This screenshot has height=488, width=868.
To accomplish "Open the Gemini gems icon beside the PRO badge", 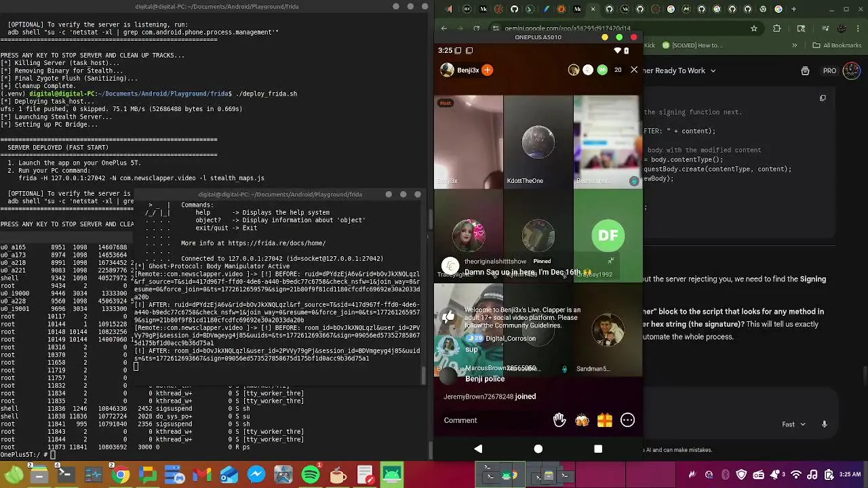I will [805, 70].
